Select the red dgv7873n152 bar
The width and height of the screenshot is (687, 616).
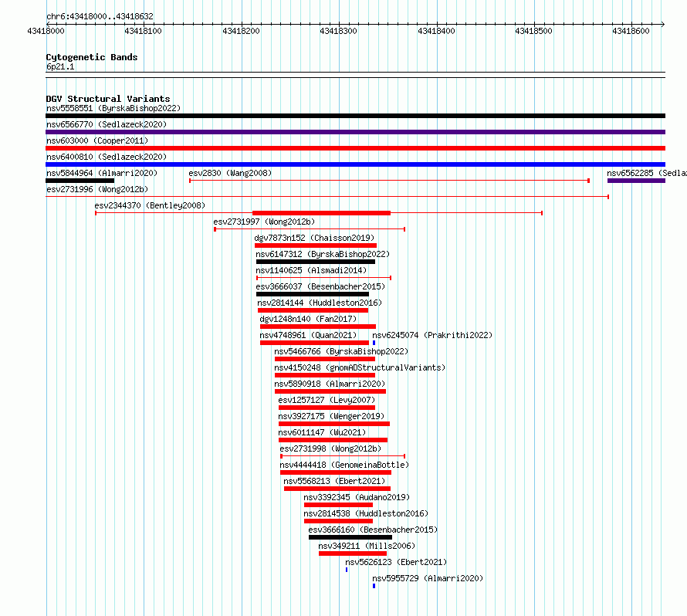coord(316,245)
